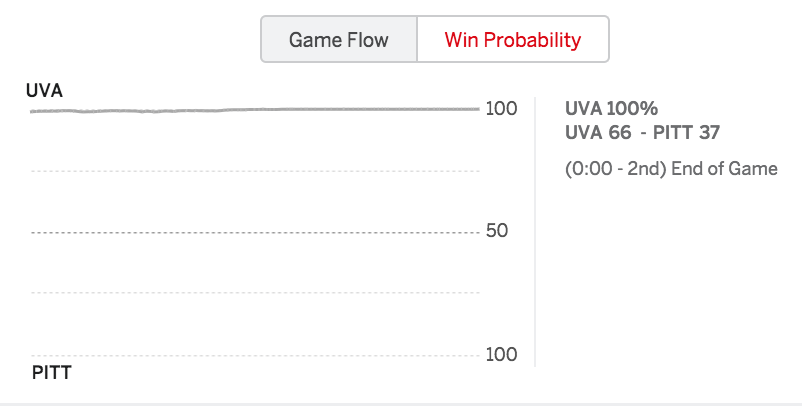
Task: Click the midpoint of the win probability line
Action: [255, 109]
